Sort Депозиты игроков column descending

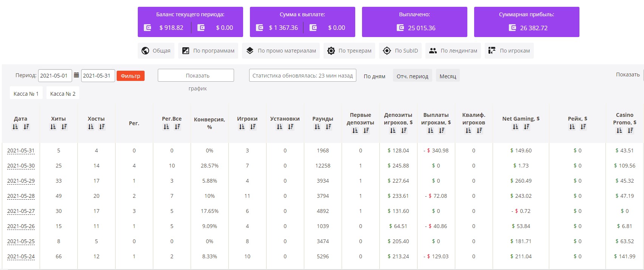(x=404, y=130)
